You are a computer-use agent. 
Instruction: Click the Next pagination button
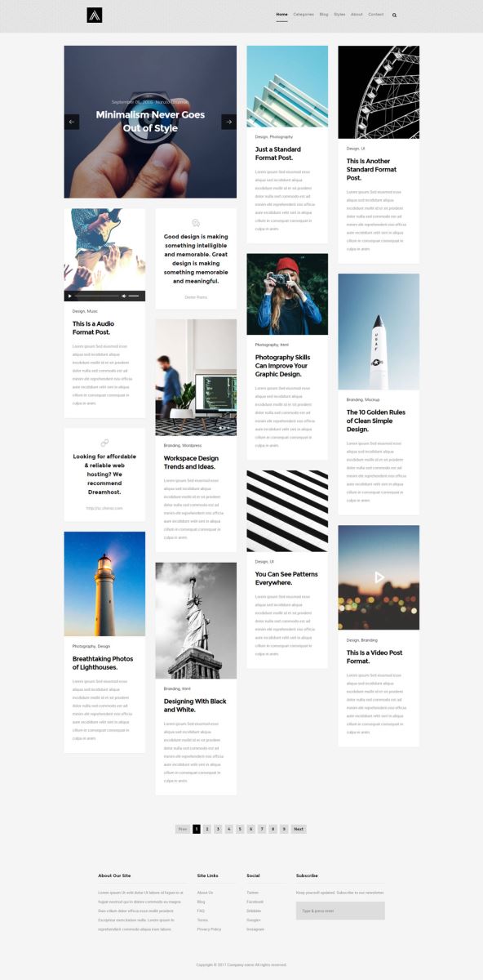pyautogui.click(x=299, y=829)
